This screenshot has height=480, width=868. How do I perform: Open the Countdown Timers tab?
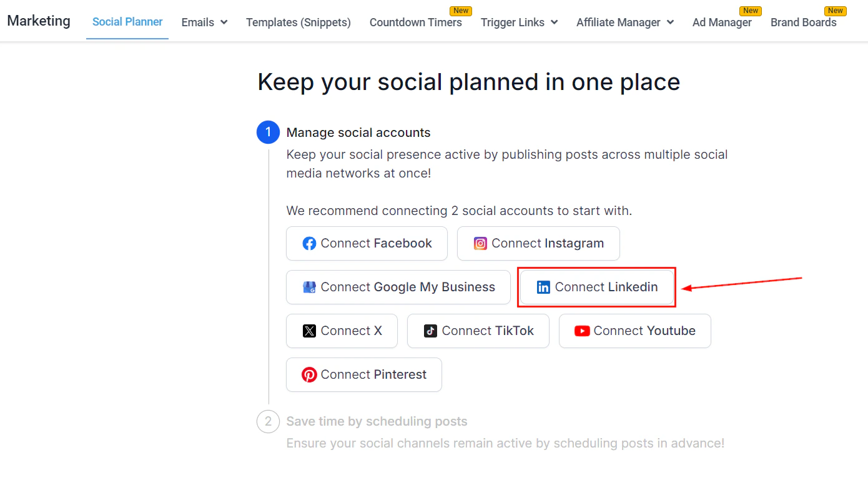(416, 22)
